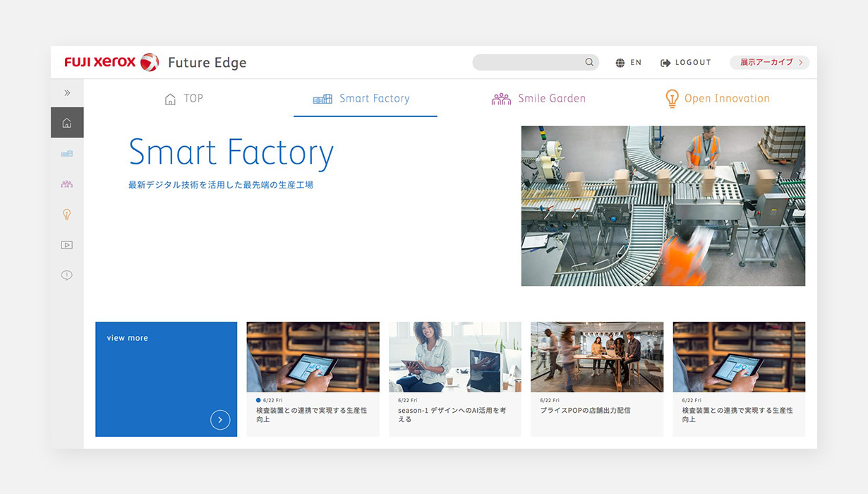
Task: Open the video play icon in sidebar
Action: coord(67,245)
